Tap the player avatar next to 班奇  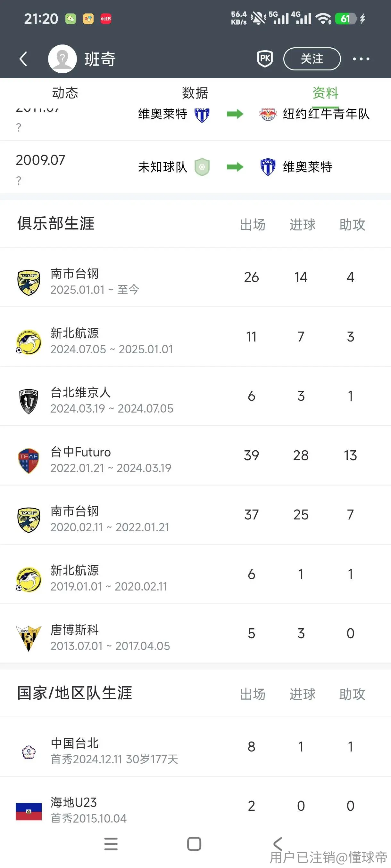coord(62,59)
